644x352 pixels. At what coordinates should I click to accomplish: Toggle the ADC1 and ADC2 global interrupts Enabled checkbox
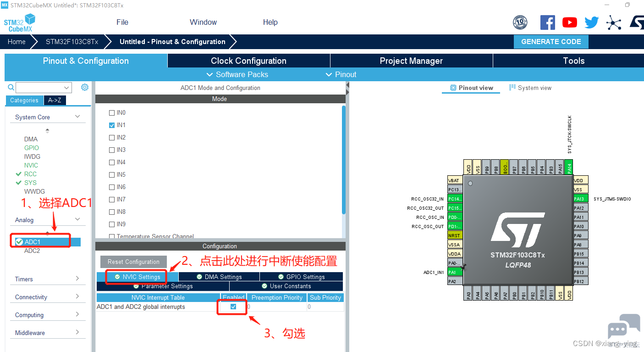233,307
